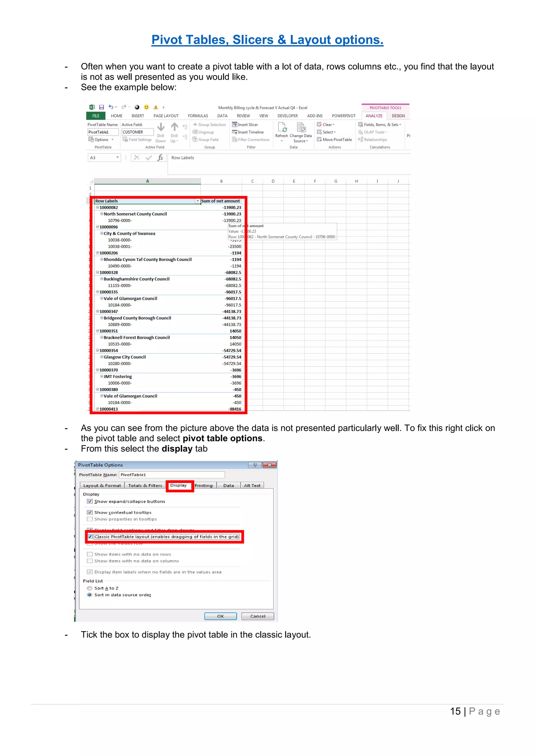Viewport: 535px width, 756px height.
Task: Select Sort in data source order radio
Action: click(x=90, y=595)
